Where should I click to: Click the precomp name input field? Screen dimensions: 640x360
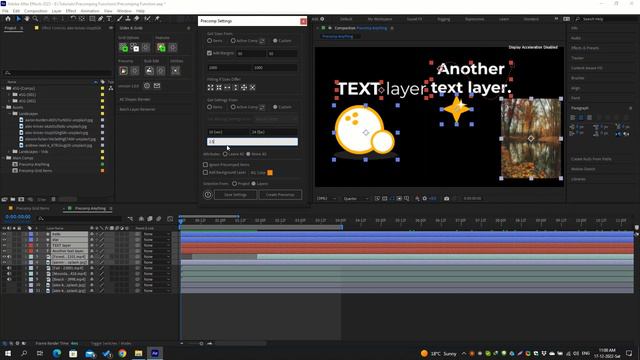coord(252,142)
